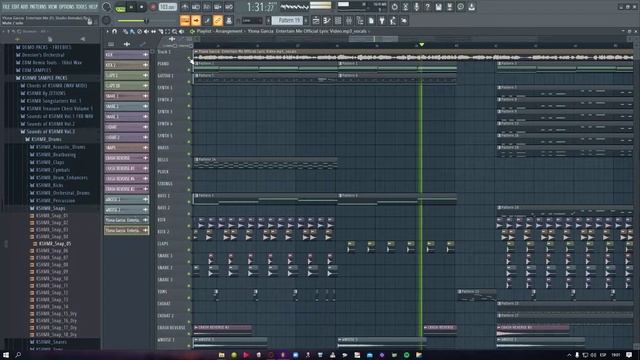Open the playlist options menu arrow
The height and width of the screenshot is (360, 640).
tap(108, 31)
